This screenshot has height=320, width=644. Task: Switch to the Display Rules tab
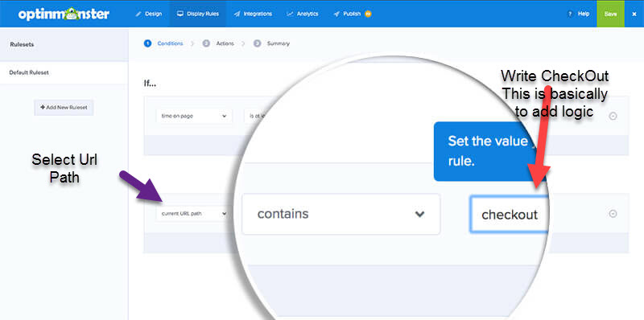click(x=197, y=14)
